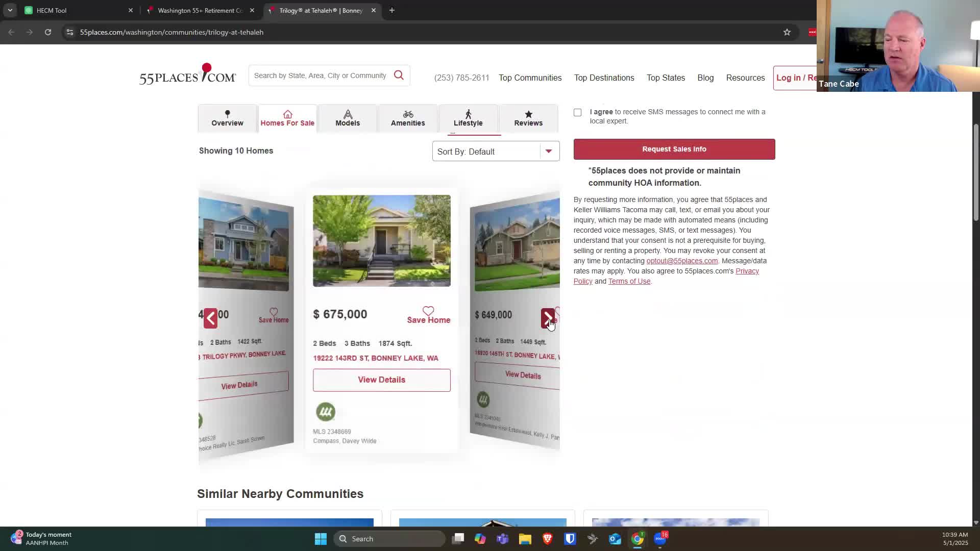Open Amenities tab
The height and width of the screenshot is (551, 980).
408,118
